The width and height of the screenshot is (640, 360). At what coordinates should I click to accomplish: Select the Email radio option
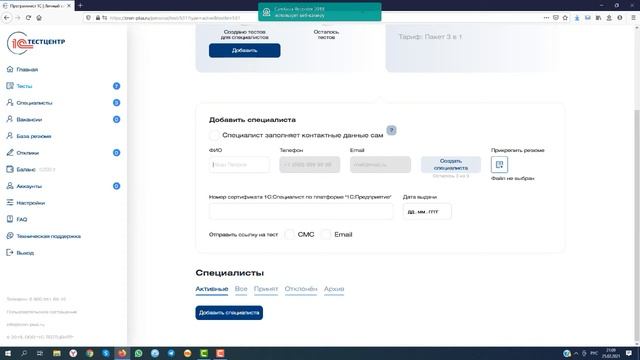(325, 234)
